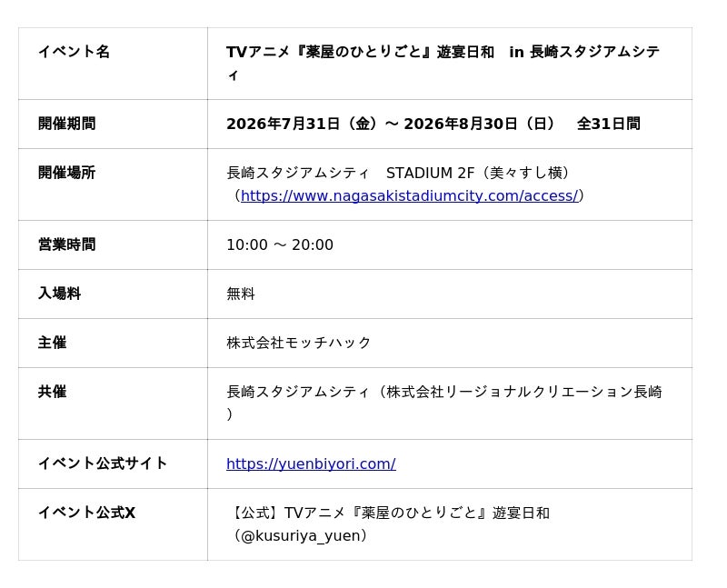Screen dimensions: 727x588
Task: Open the yuenbiyori.com official site link
Action: coord(311,463)
